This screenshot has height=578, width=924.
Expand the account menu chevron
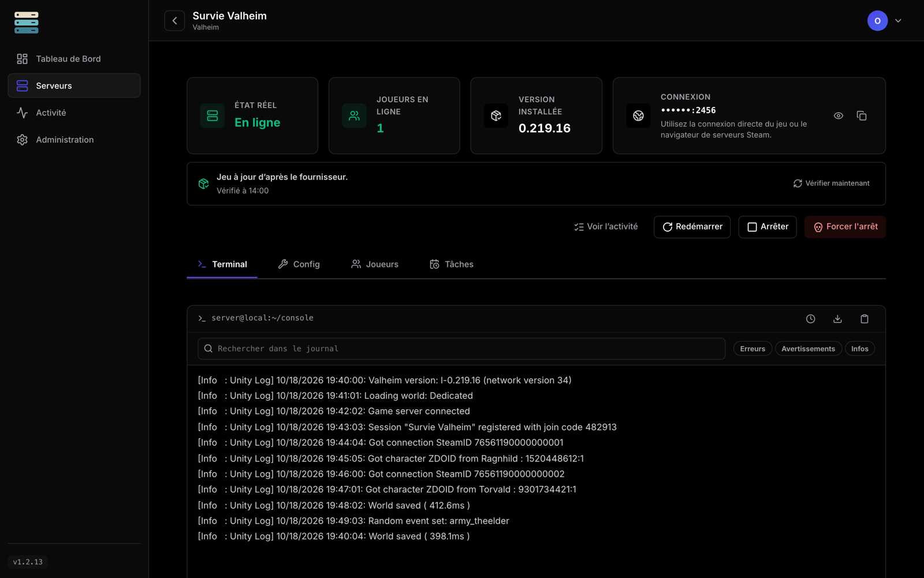(898, 21)
